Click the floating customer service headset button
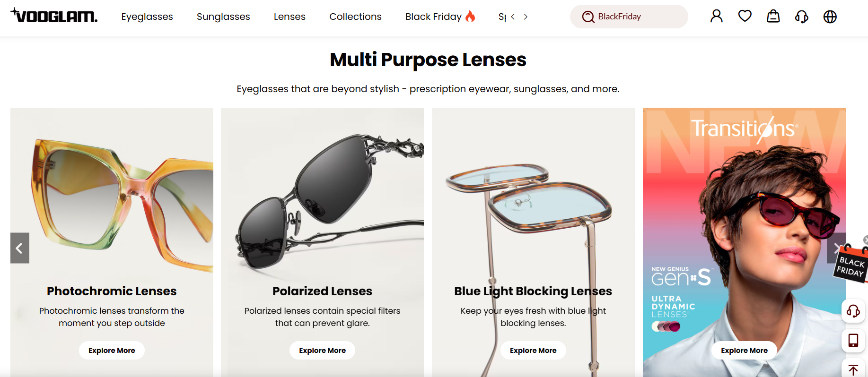Screen dimensions: 868x377 tap(853, 311)
